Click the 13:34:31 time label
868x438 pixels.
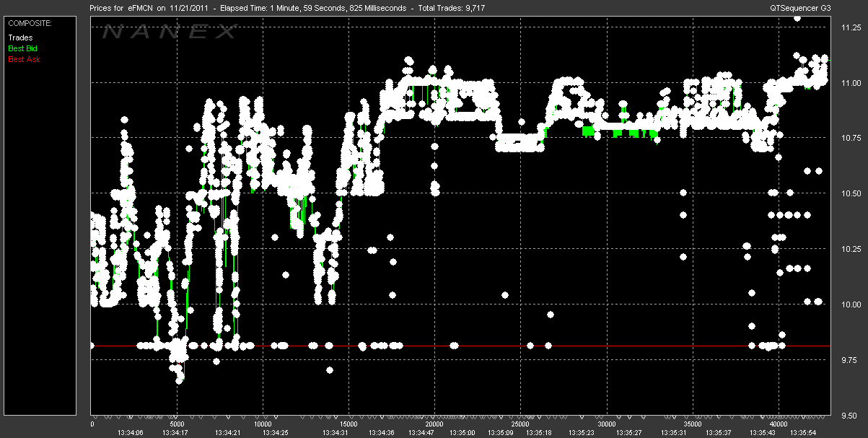pyautogui.click(x=336, y=433)
